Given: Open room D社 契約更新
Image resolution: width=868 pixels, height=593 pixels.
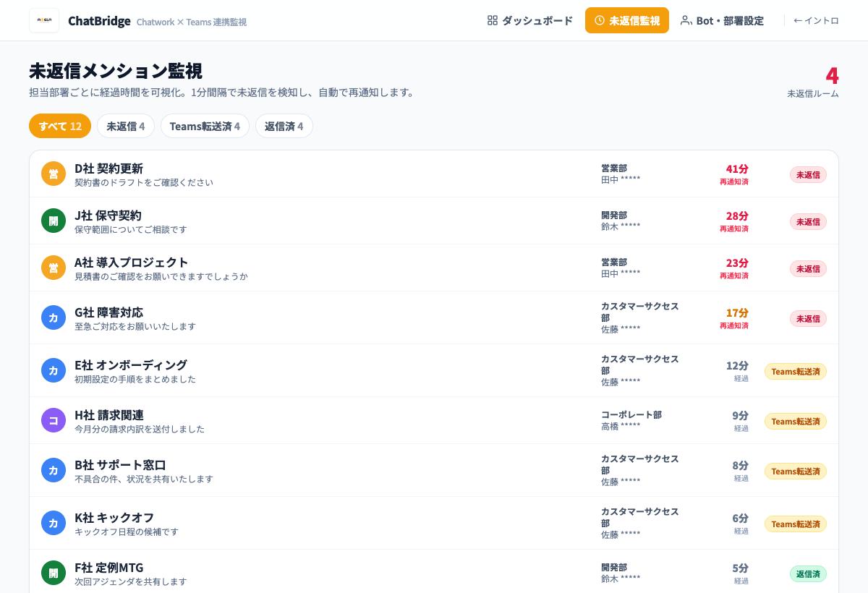Looking at the screenshot, I should (434, 174).
